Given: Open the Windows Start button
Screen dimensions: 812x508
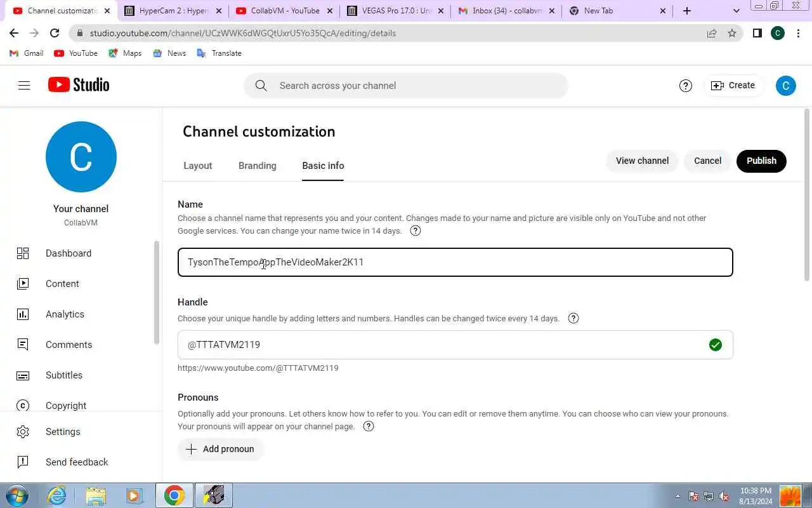Looking at the screenshot, I should tap(17, 495).
